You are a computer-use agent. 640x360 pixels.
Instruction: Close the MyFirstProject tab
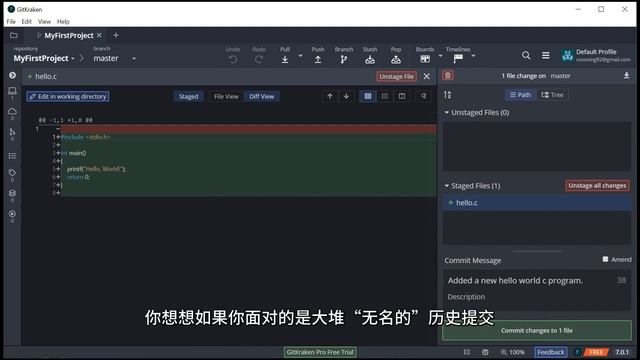click(99, 36)
